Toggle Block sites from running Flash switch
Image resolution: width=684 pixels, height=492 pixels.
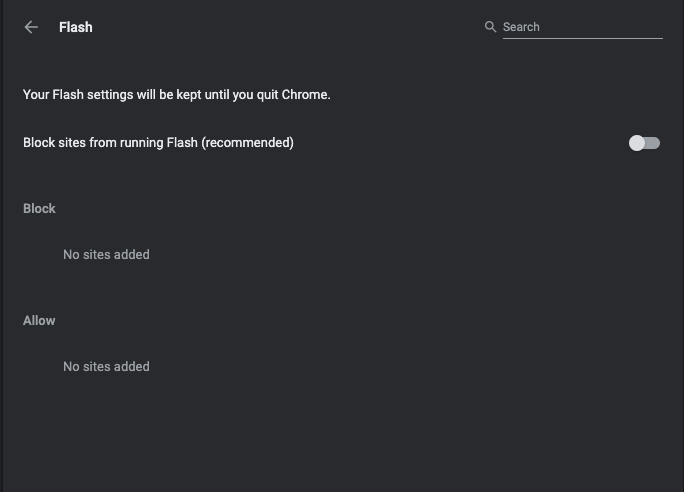(x=644, y=143)
